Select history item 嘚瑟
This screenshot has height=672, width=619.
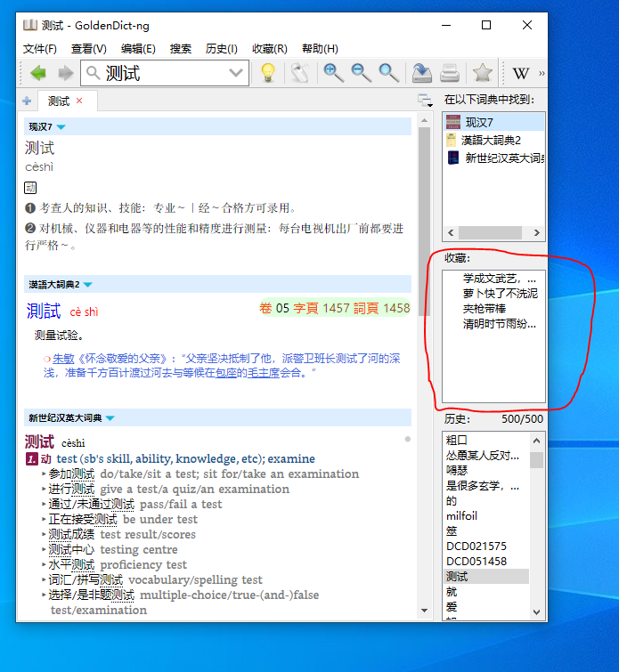(456, 470)
